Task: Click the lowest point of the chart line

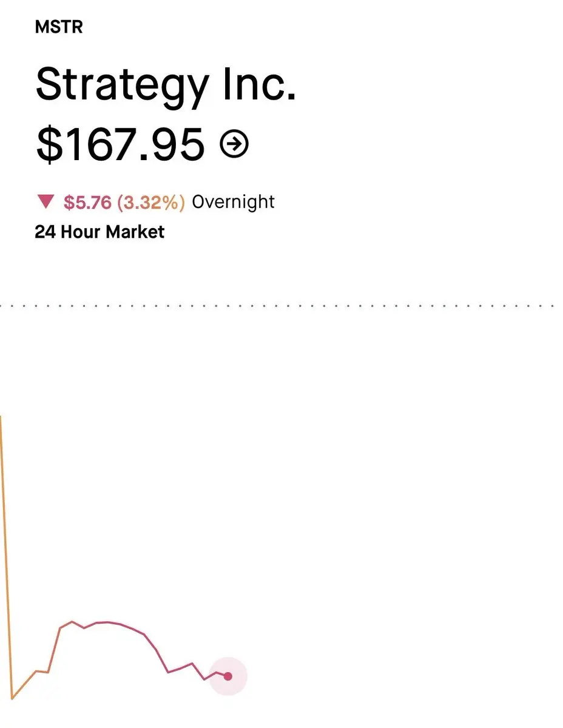Action: (x=12, y=698)
